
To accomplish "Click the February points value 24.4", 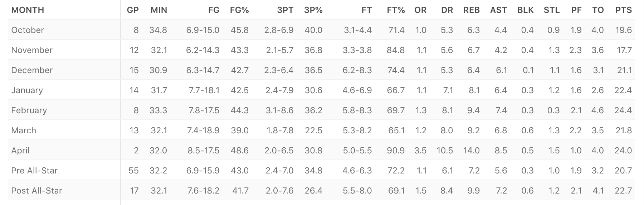I will pyautogui.click(x=623, y=110).
